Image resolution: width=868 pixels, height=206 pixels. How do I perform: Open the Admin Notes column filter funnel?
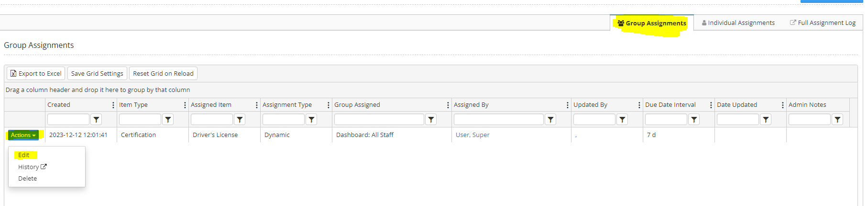click(837, 119)
